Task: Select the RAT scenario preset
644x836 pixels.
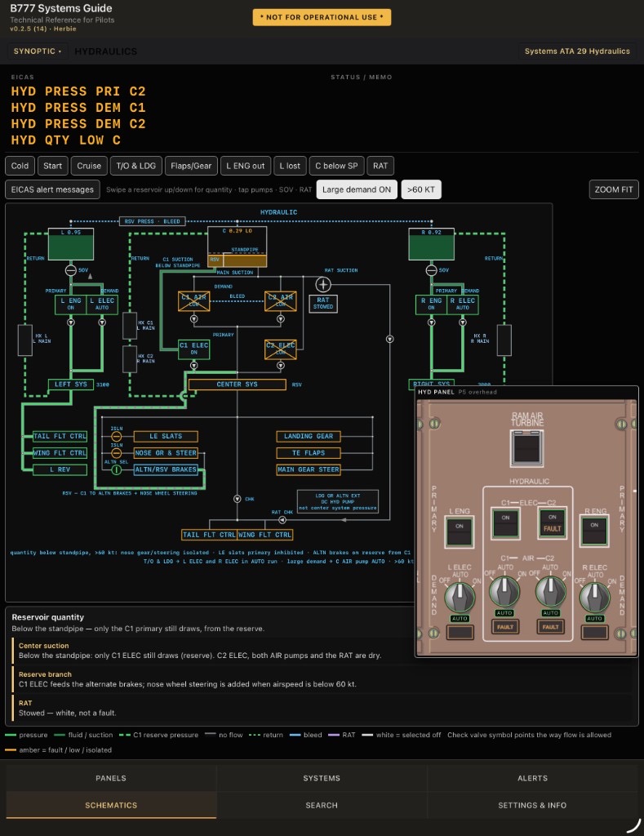Action: [x=380, y=166]
